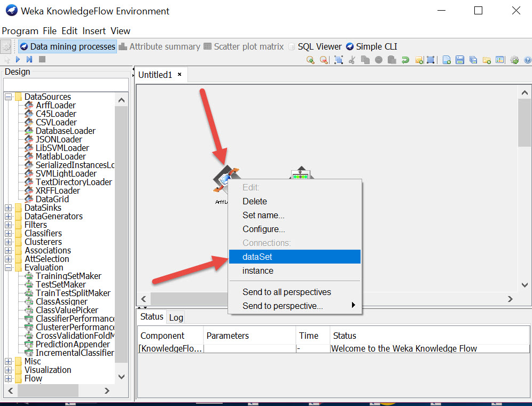
Task: Click the zoom out toolbar icon
Action: 324,60
